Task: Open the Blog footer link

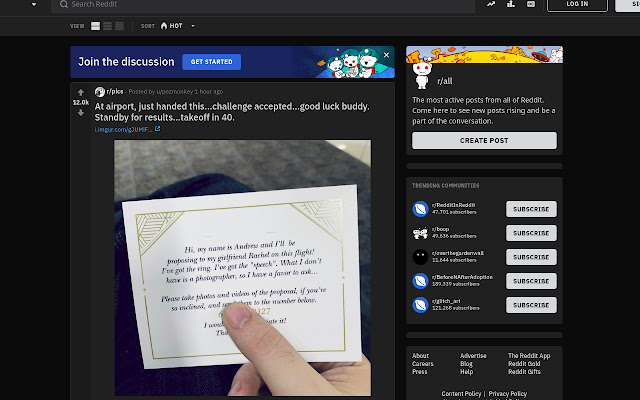Action: click(466, 364)
